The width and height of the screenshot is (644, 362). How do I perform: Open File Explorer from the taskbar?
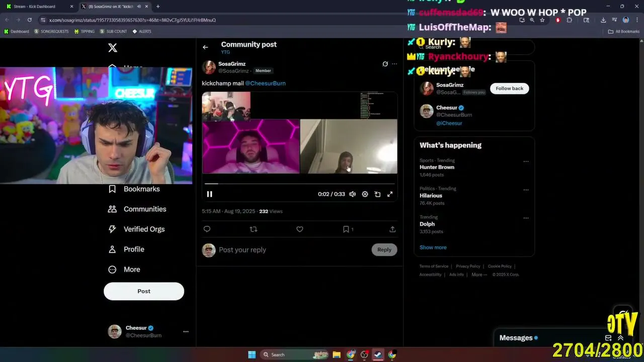coord(337,355)
